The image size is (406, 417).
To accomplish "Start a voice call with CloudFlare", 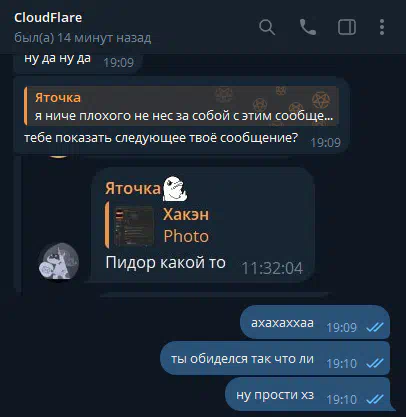I will point(307,27).
